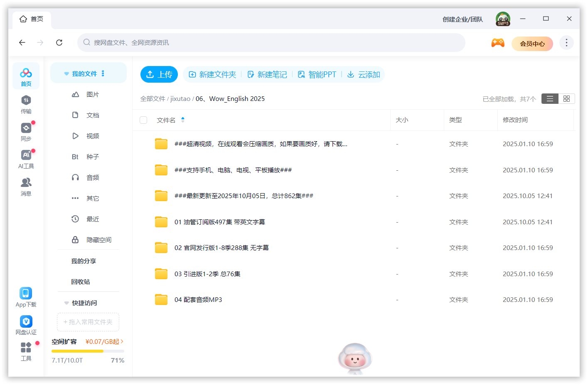588x385 pixels.
Task: Open 会员中心 membership page
Action: 532,44
